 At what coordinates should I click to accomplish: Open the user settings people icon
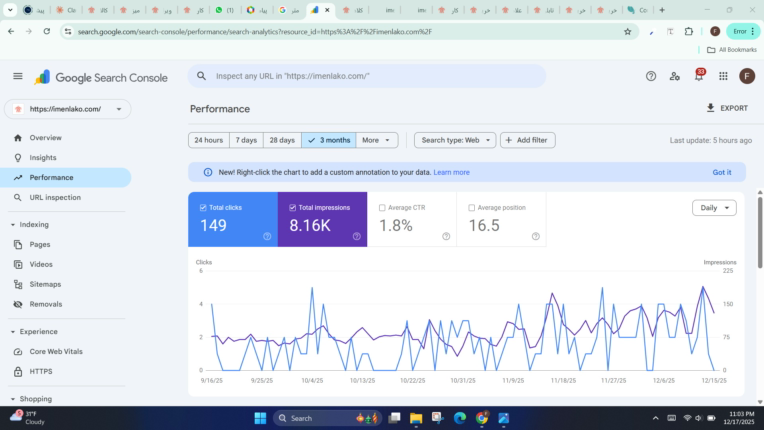coord(675,76)
